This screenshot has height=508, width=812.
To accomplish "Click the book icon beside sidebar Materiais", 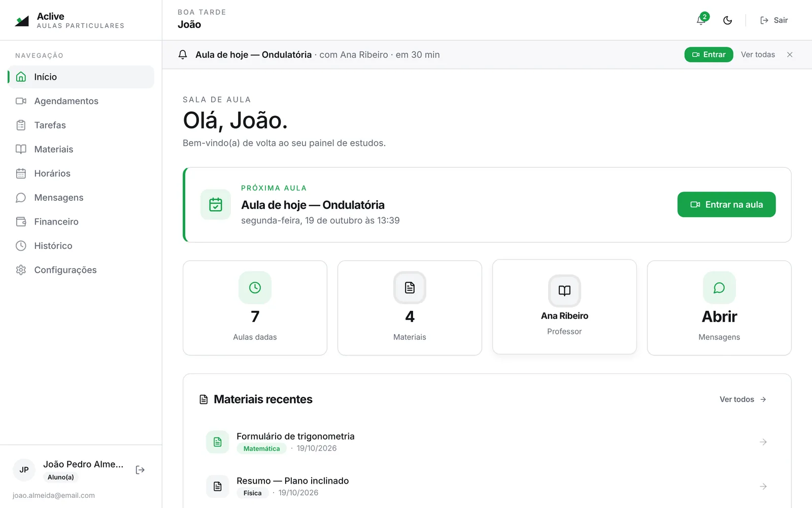I will point(21,149).
